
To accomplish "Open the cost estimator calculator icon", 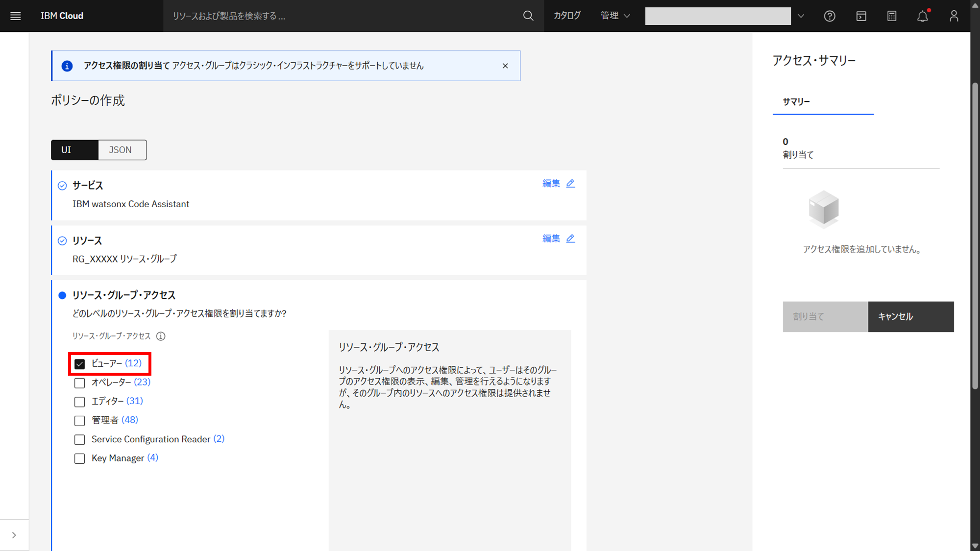I will click(892, 16).
